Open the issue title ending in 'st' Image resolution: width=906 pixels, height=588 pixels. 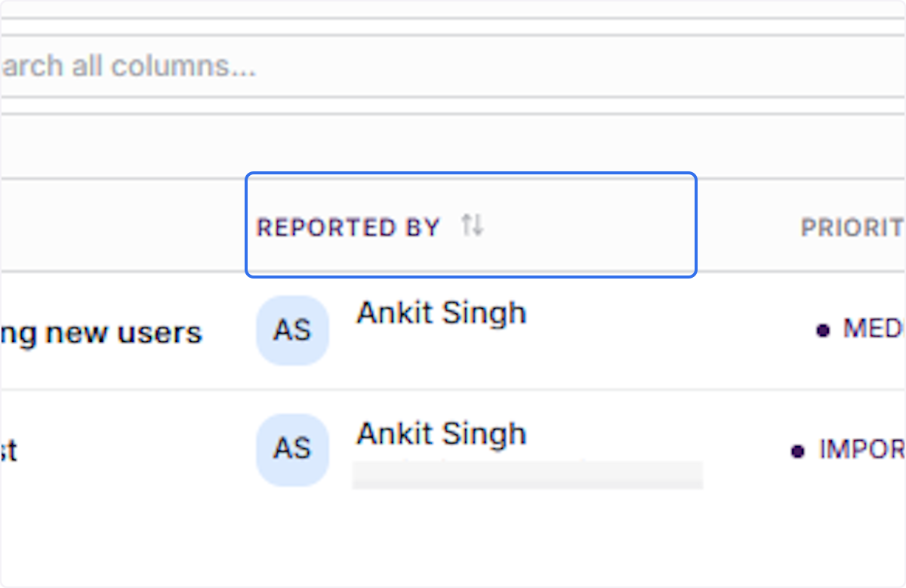pos(8,451)
